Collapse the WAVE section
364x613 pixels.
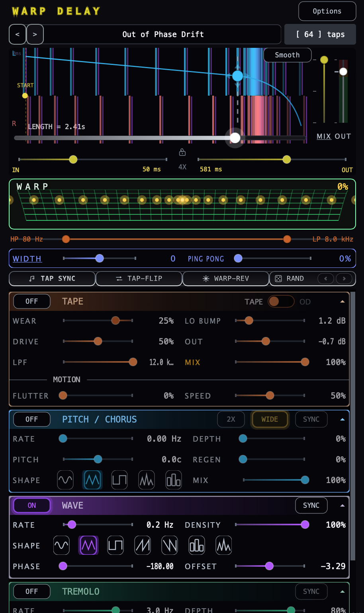click(x=342, y=505)
